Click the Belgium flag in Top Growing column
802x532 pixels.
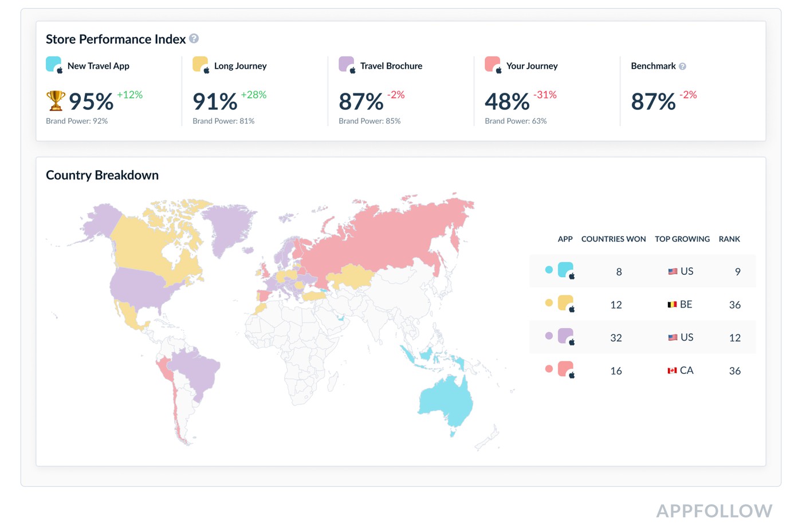[x=672, y=305]
